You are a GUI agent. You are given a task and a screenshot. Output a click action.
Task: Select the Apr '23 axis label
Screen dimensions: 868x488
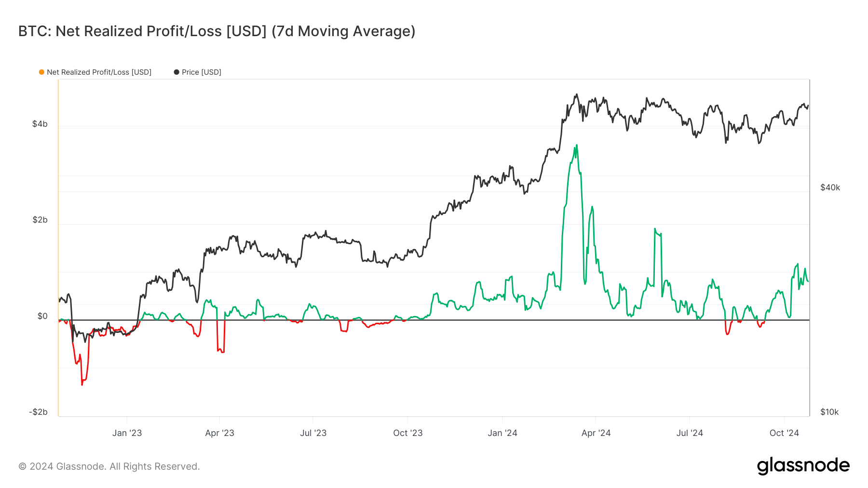[x=219, y=433]
